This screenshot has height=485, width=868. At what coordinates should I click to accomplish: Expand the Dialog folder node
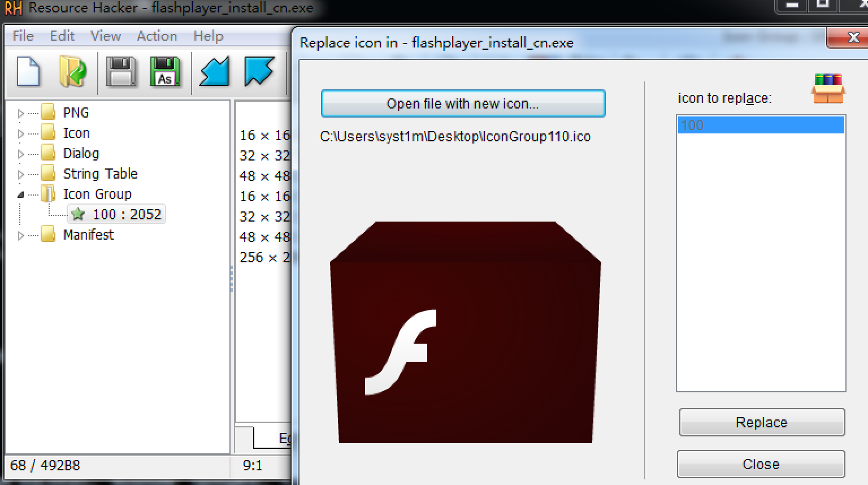click(21, 154)
